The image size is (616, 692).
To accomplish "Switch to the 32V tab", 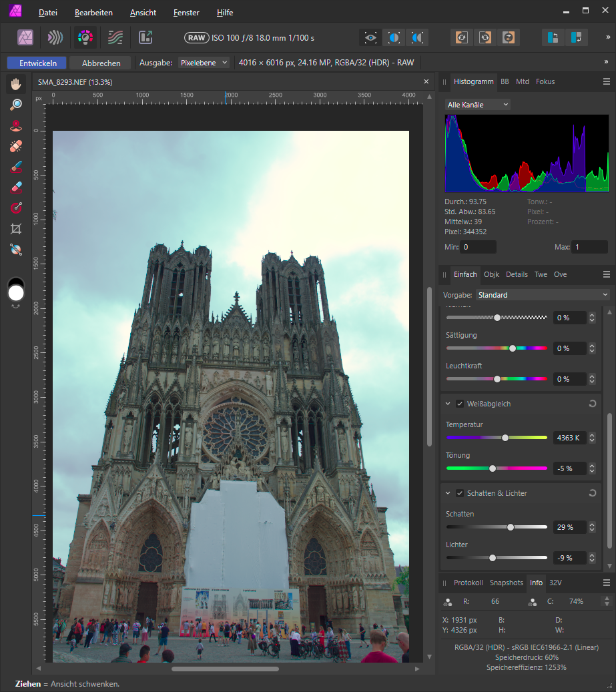I will tap(555, 583).
